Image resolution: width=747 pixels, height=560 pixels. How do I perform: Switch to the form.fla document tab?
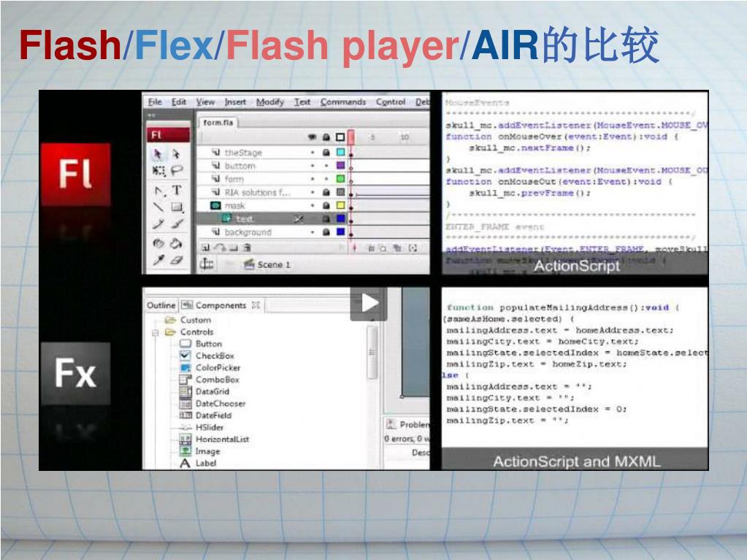click(x=218, y=123)
